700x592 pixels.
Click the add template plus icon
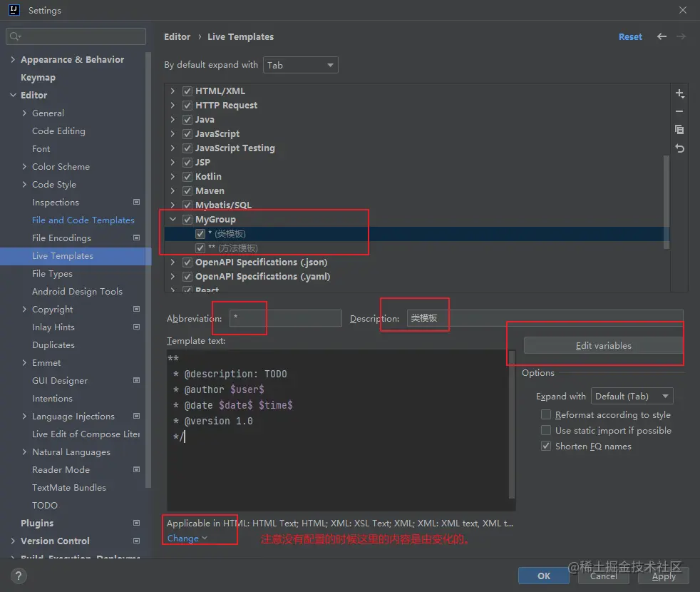coord(679,93)
